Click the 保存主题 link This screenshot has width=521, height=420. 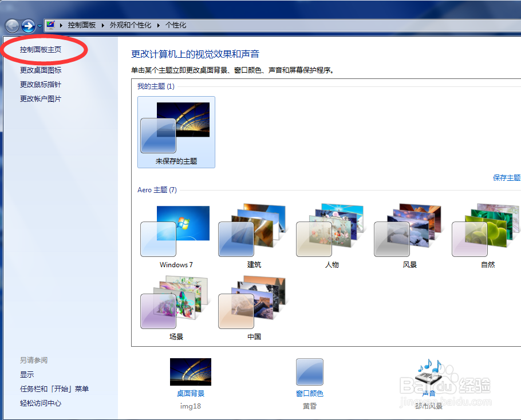(506, 178)
